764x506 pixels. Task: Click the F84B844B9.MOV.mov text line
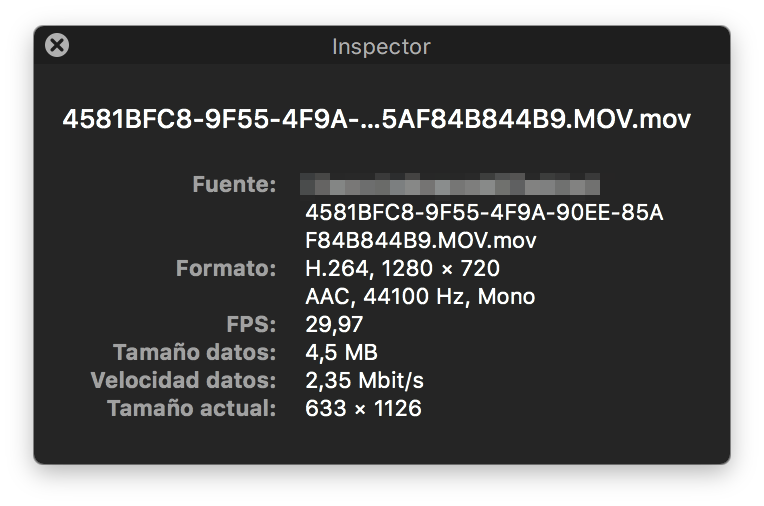[420, 241]
